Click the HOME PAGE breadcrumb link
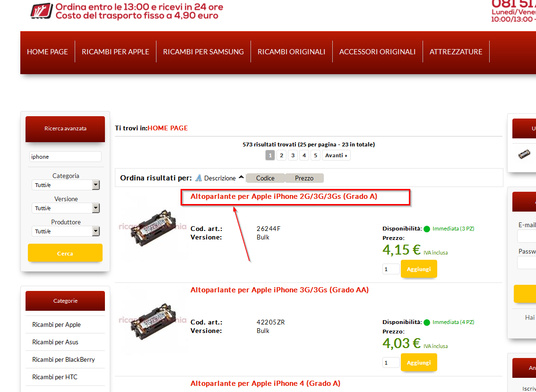 pyautogui.click(x=168, y=128)
